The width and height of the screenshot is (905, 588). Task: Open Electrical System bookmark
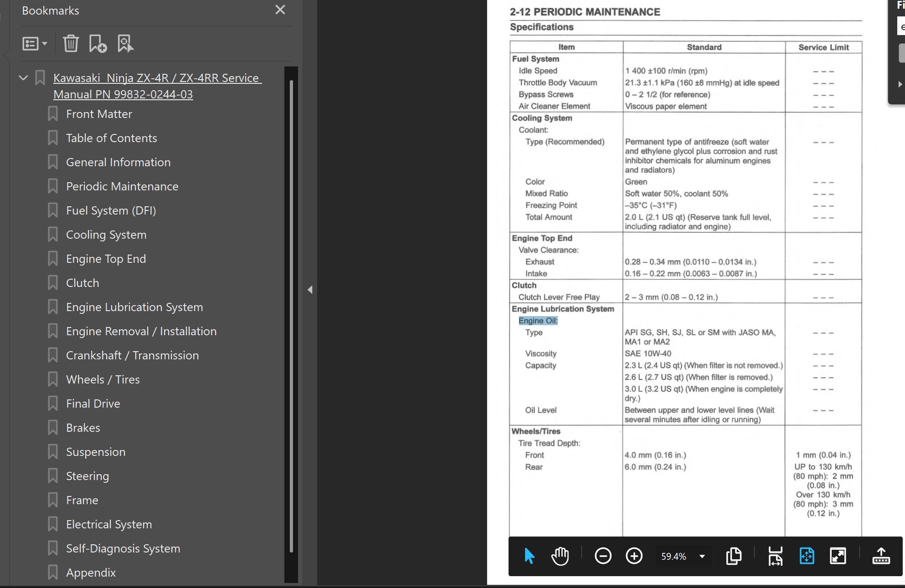click(109, 524)
